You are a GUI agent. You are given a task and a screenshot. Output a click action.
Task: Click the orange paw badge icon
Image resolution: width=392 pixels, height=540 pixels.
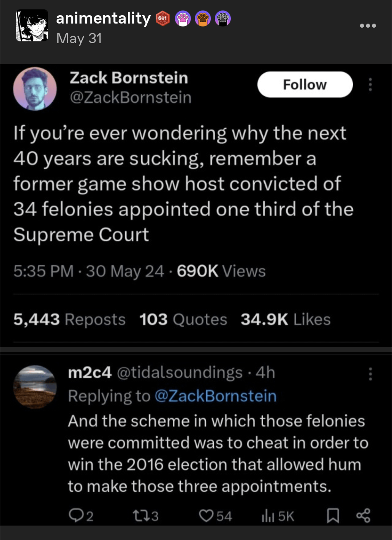(203, 19)
